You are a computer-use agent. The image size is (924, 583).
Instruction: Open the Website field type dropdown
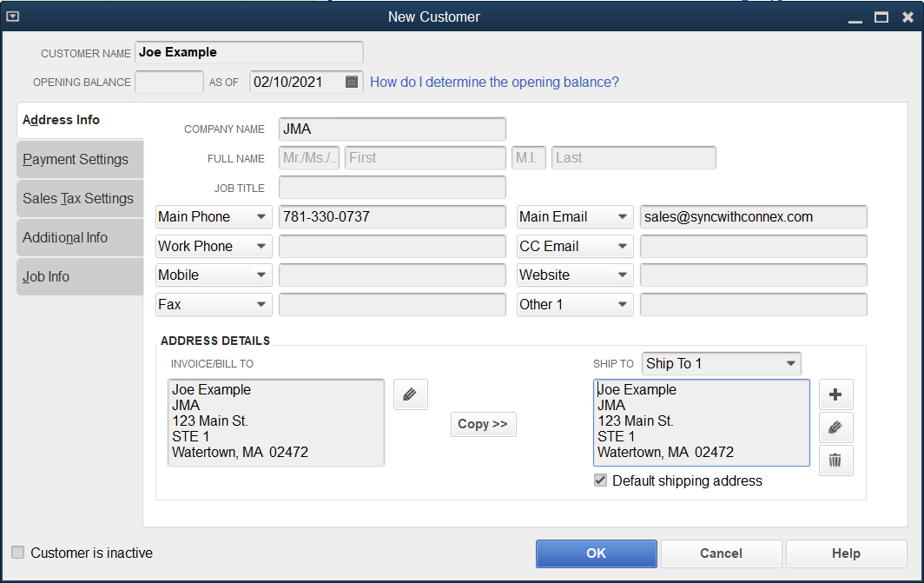(x=622, y=275)
